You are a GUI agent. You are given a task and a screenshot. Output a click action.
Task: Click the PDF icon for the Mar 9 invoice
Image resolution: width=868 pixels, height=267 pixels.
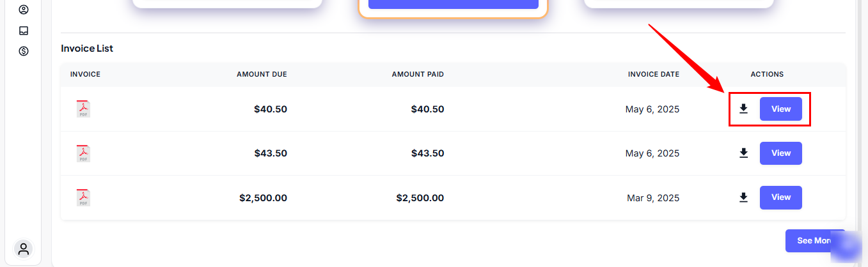point(83,198)
